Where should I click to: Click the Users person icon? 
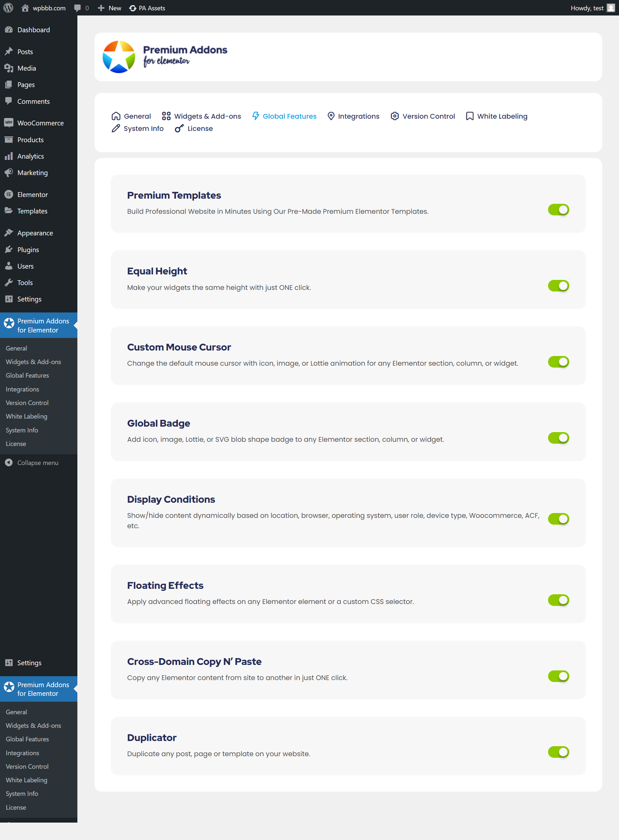[x=9, y=266]
